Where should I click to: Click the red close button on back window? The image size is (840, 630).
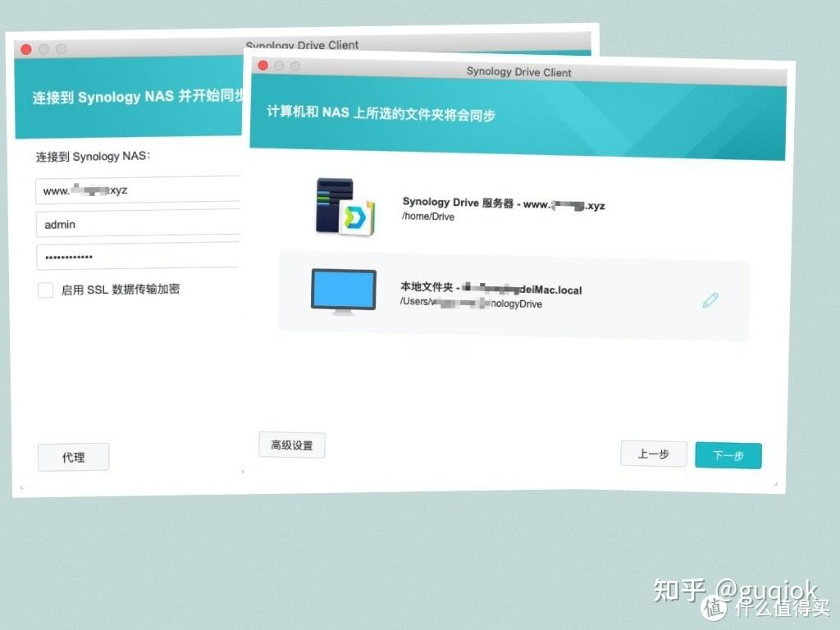click(26, 49)
